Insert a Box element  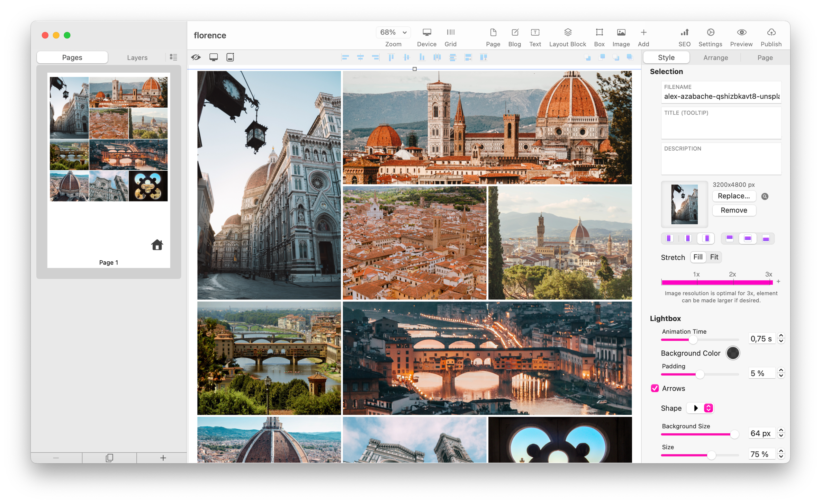[599, 37]
